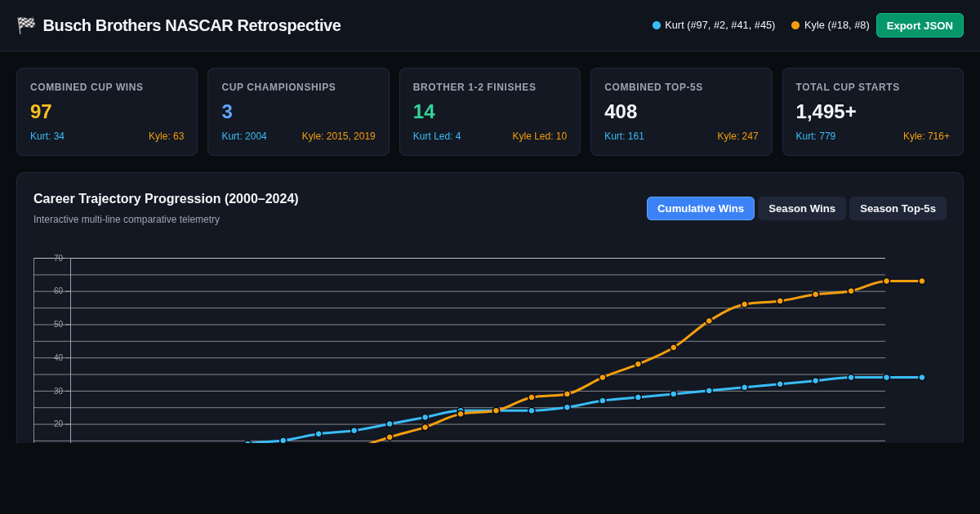Click the Kurt: 34 stat
980x514 pixels.
click(47, 136)
